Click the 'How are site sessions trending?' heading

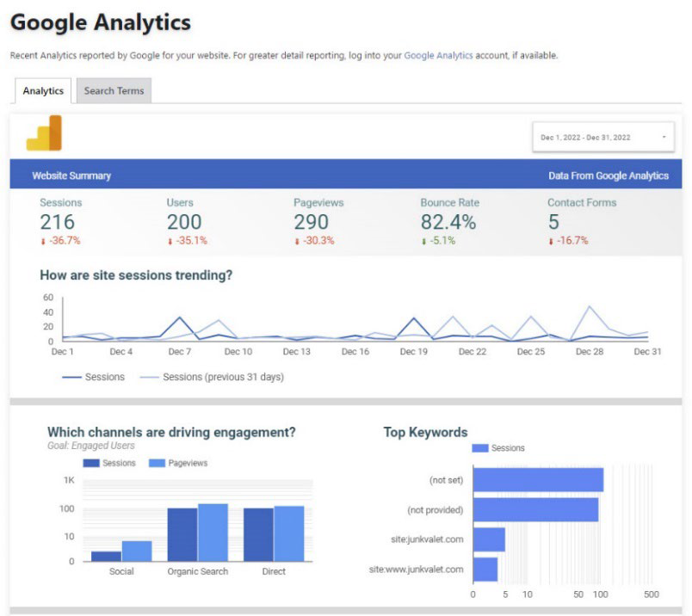pyautogui.click(x=136, y=275)
